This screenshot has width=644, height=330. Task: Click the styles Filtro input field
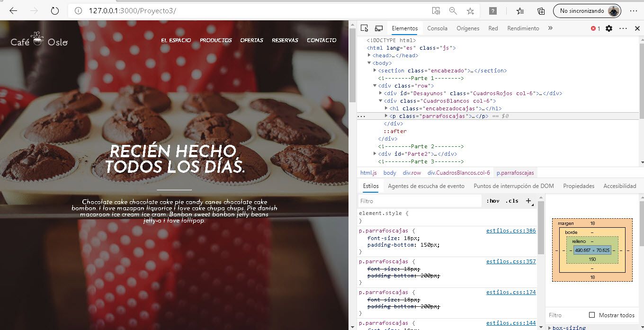coord(419,201)
